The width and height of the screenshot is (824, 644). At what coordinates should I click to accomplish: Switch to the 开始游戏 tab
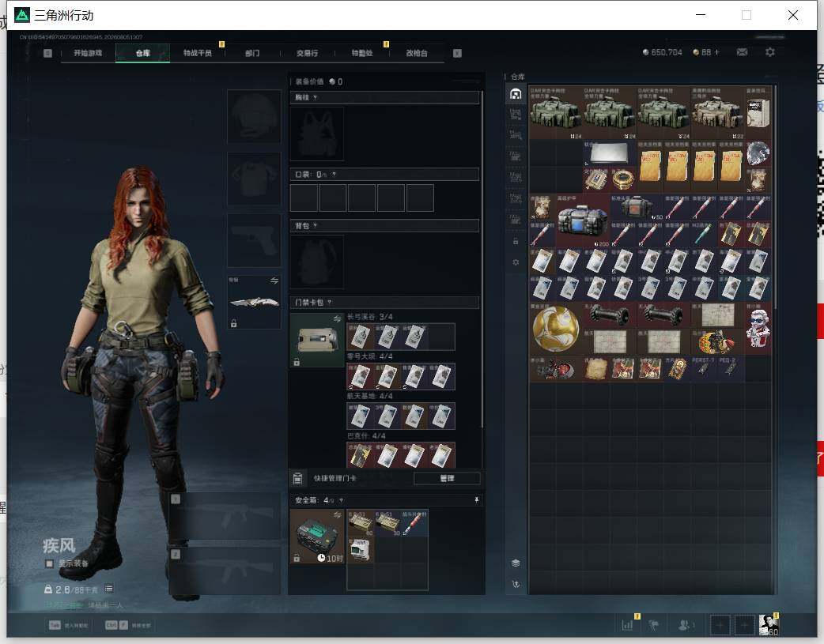(88, 53)
